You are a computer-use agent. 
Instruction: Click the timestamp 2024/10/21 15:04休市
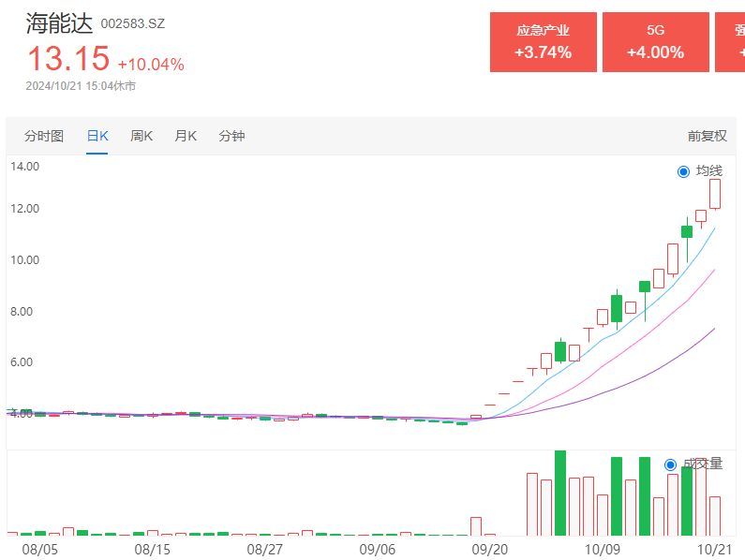[81, 86]
